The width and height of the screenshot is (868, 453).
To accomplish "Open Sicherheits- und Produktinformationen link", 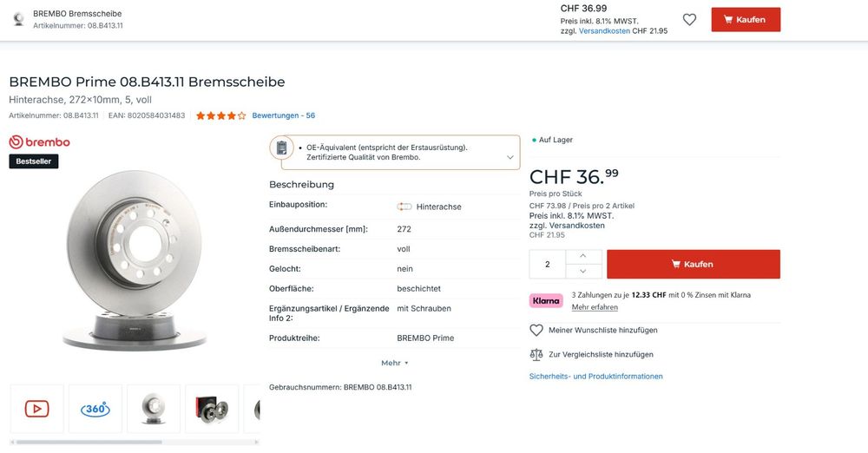I will 595,376.
